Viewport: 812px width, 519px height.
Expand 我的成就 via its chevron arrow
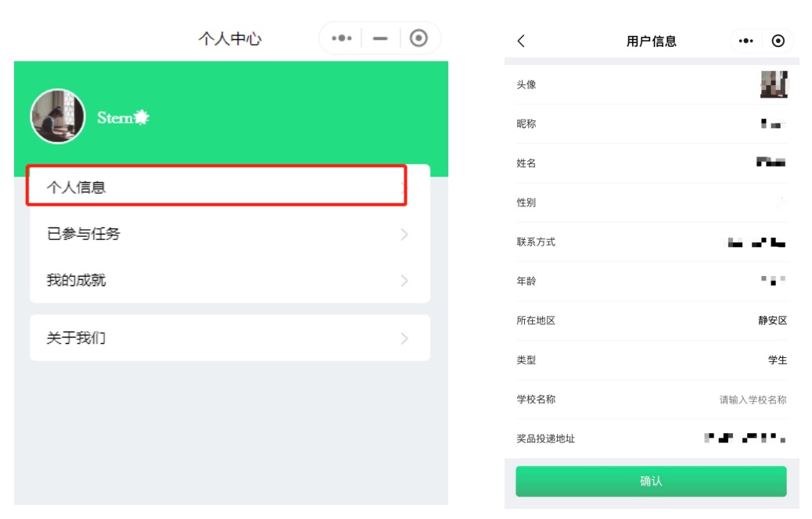404,281
